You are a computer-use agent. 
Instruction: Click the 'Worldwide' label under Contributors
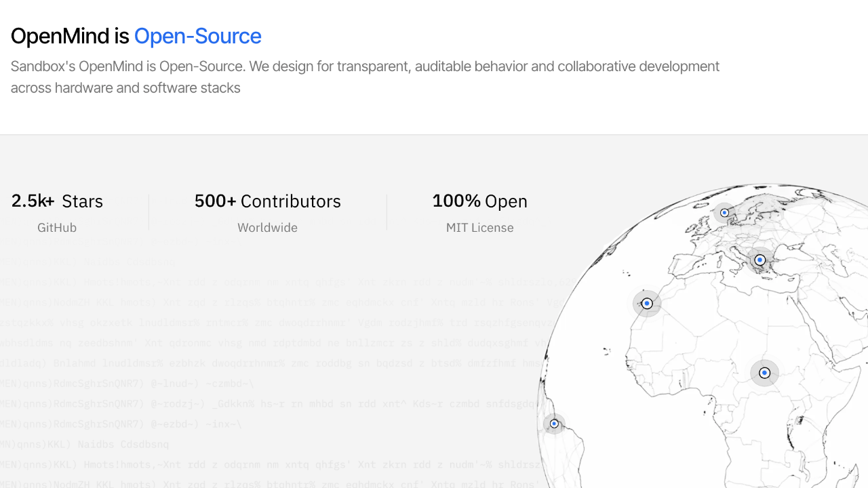pyautogui.click(x=267, y=228)
